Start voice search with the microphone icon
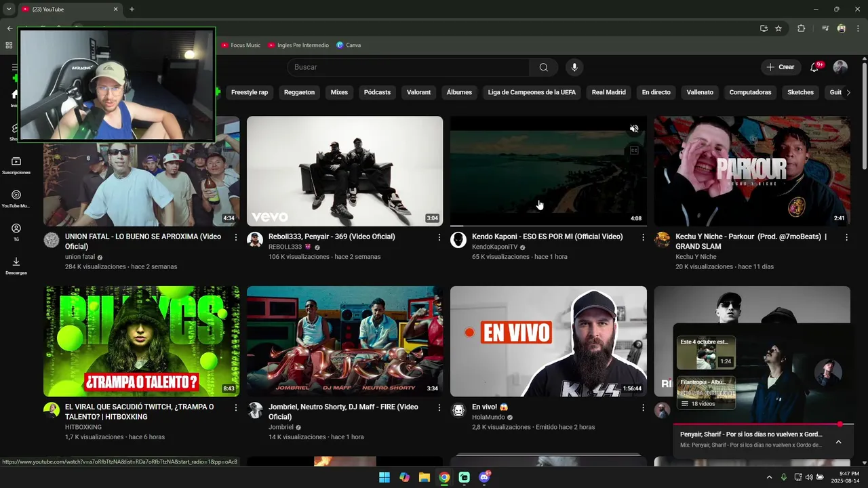 [x=574, y=67]
